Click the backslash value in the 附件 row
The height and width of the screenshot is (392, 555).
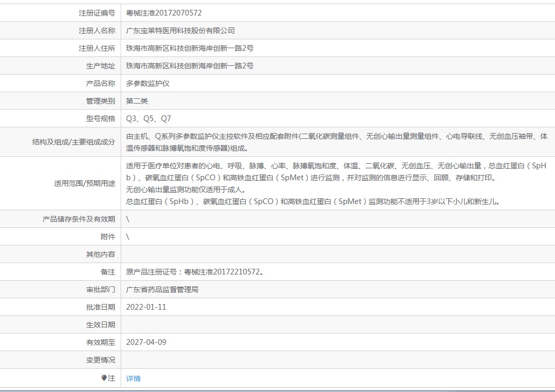point(128,237)
